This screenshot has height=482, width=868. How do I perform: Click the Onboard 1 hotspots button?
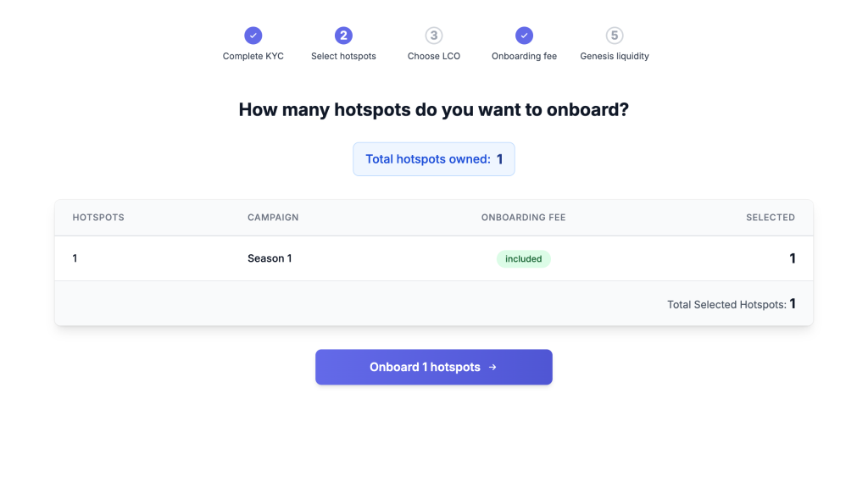[x=434, y=367]
